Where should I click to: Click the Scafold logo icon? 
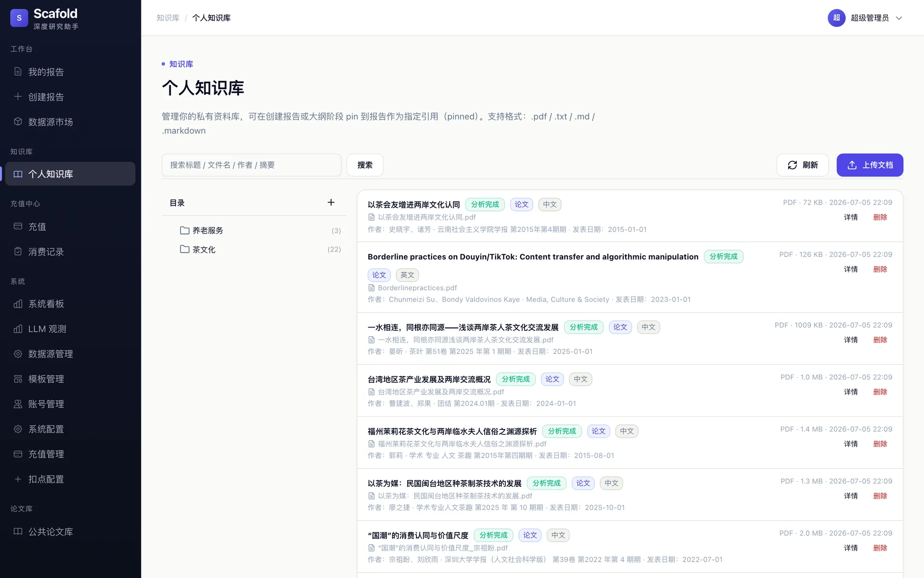[x=19, y=18]
